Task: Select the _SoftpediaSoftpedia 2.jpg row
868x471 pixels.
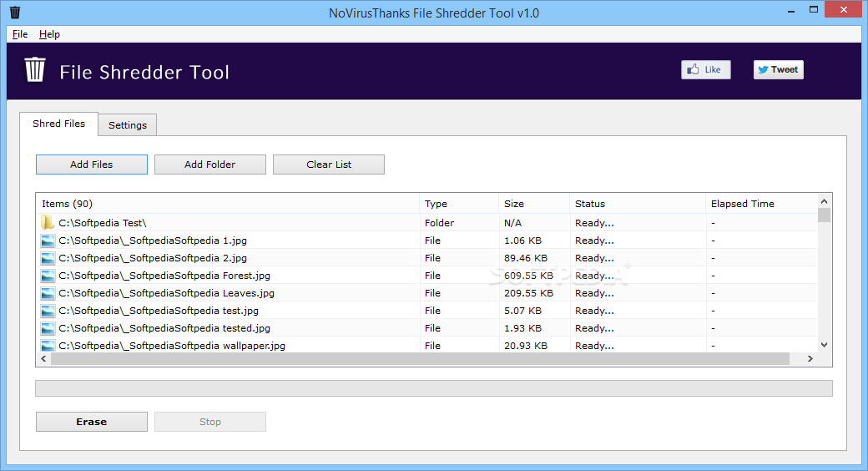Action: coord(426,258)
